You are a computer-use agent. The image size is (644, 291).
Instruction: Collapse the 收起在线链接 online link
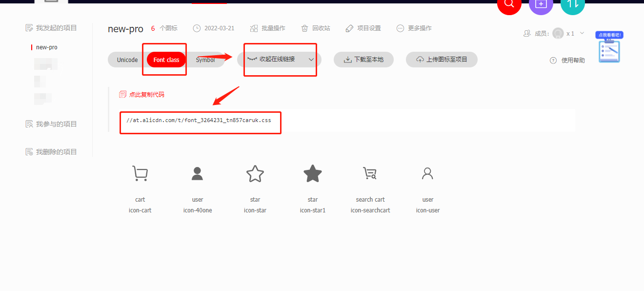pyautogui.click(x=279, y=59)
